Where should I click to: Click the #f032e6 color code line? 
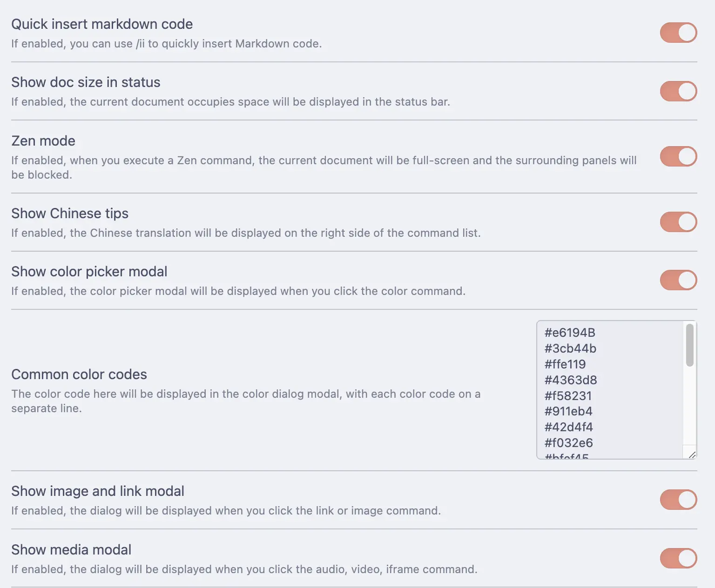(x=569, y=443)
